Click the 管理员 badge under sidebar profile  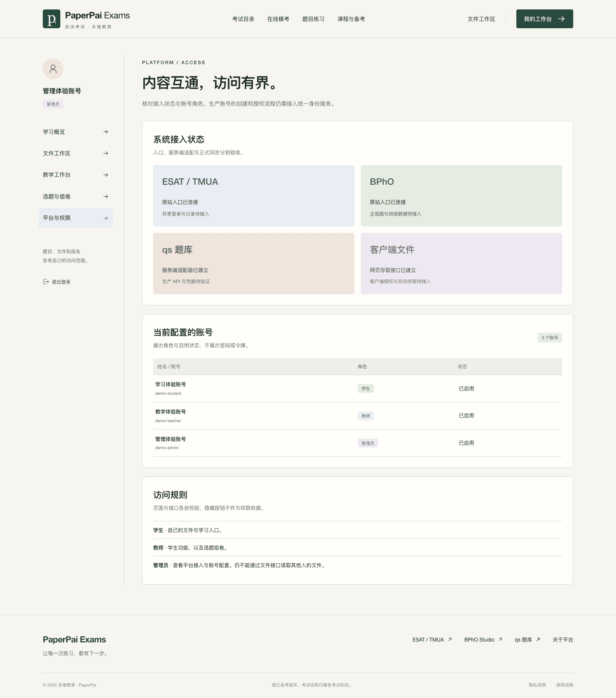53,104
